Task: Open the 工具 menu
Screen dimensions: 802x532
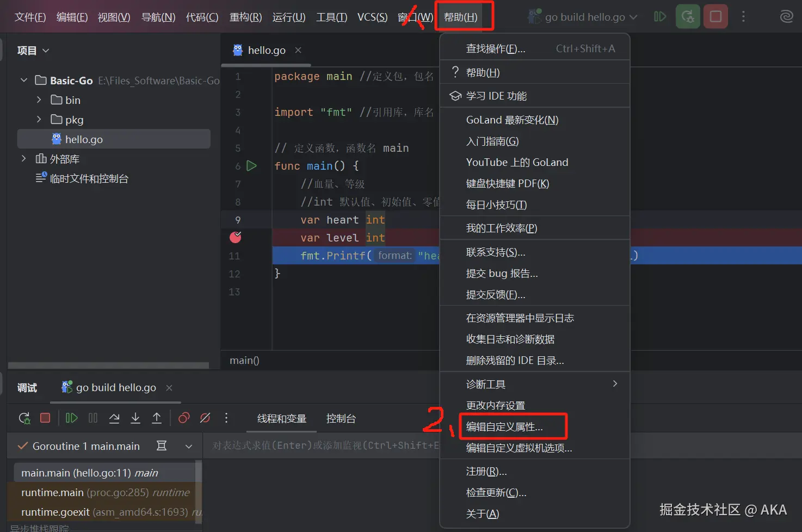Action: (331, 17)
